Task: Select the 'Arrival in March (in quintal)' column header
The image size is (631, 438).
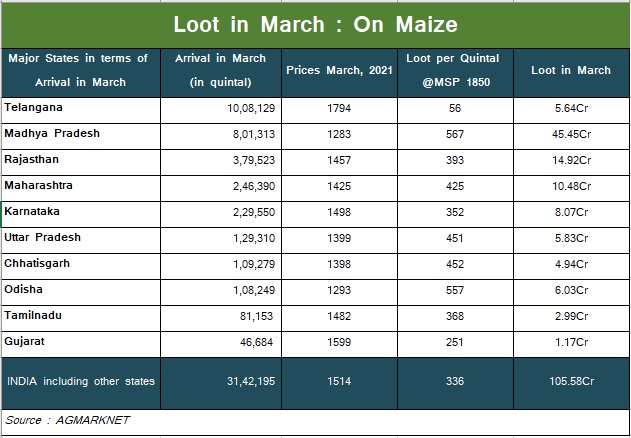Action: (220, 70)
